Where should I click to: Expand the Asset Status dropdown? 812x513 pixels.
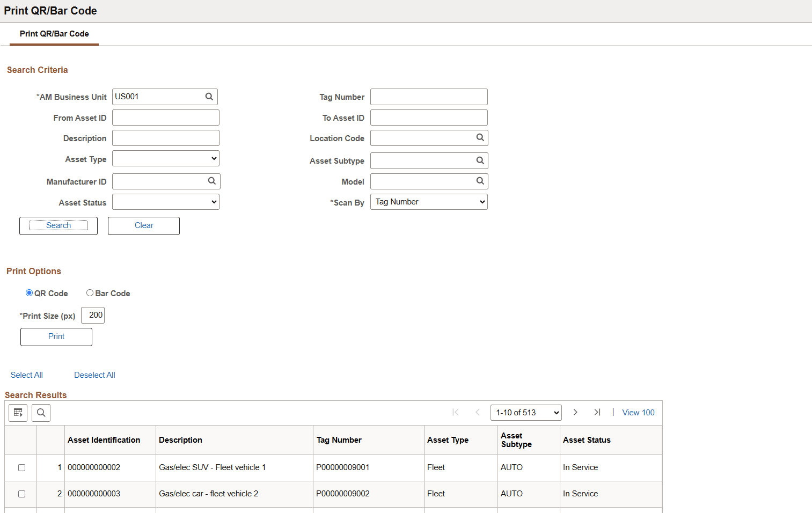pyautogui.click(x=166, y=202)
